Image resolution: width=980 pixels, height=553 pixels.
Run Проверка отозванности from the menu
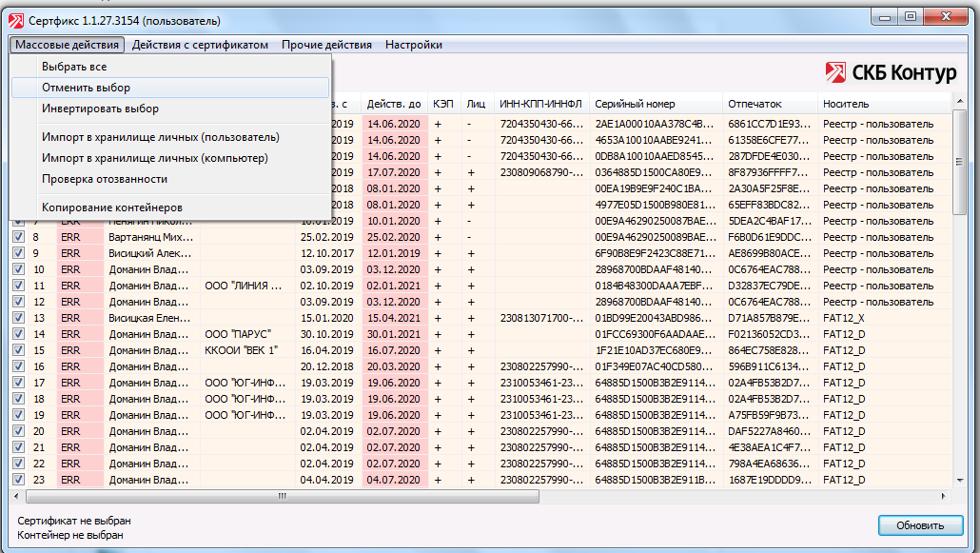click(x=170, y=179)
